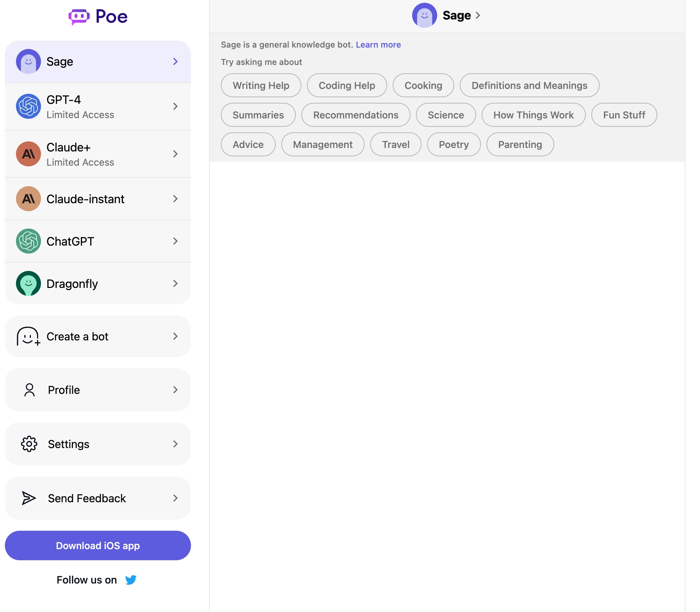Screen dimensions: 700x612
Task: Click GPT-4 'Limited Access' text
Action: coord(80,115)
